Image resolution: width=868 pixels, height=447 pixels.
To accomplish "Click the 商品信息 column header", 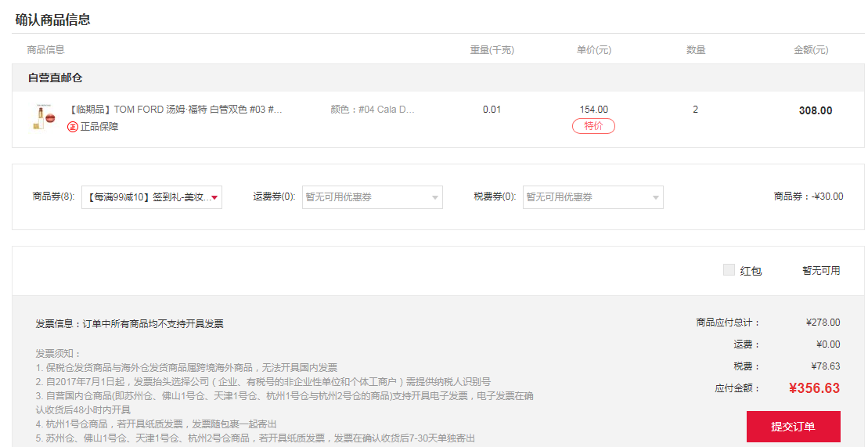I will [x=46, y=50].
